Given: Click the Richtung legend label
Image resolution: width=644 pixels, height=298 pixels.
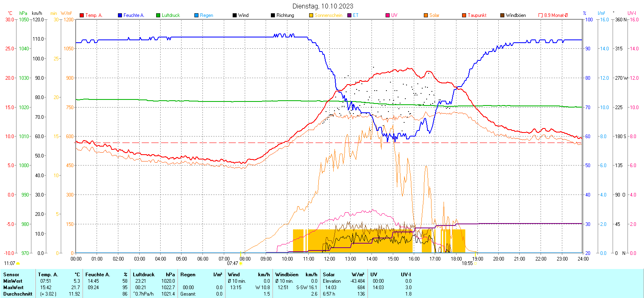Looking at the screenshot, I should [x=285, y=15].
